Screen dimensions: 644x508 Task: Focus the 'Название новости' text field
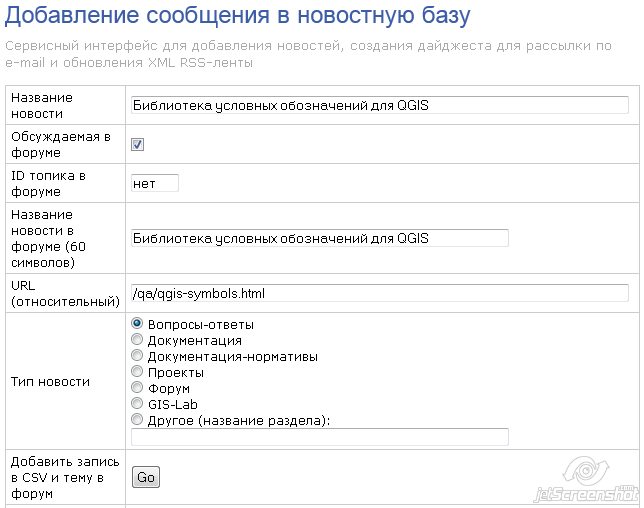point(380,105)
